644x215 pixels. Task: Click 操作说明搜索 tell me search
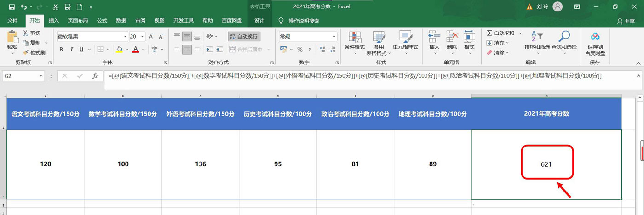(304, 21)
